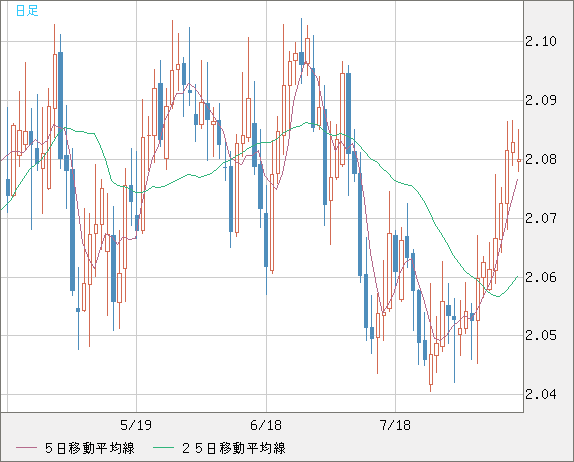Click the ２５日移動平均線 legend text
This screenshot has width=574, height=462.
click(234, 448)
